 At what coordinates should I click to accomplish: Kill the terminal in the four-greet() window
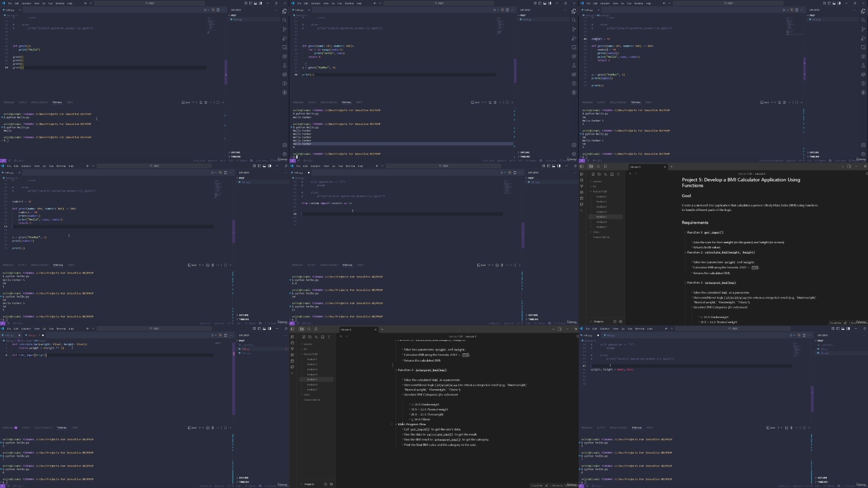[x=205, y=102]
